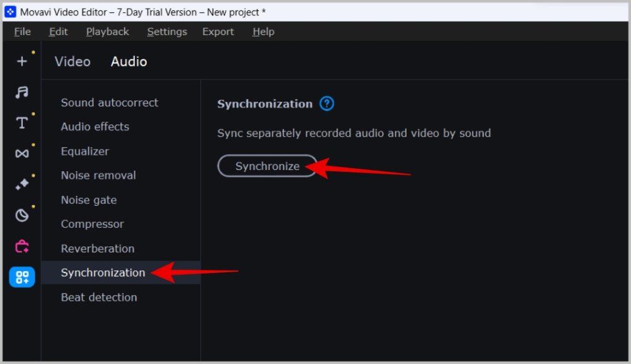Select Noise removal in the audio list
The width and height of the screenshot is (631, 364).
point(98,176)
